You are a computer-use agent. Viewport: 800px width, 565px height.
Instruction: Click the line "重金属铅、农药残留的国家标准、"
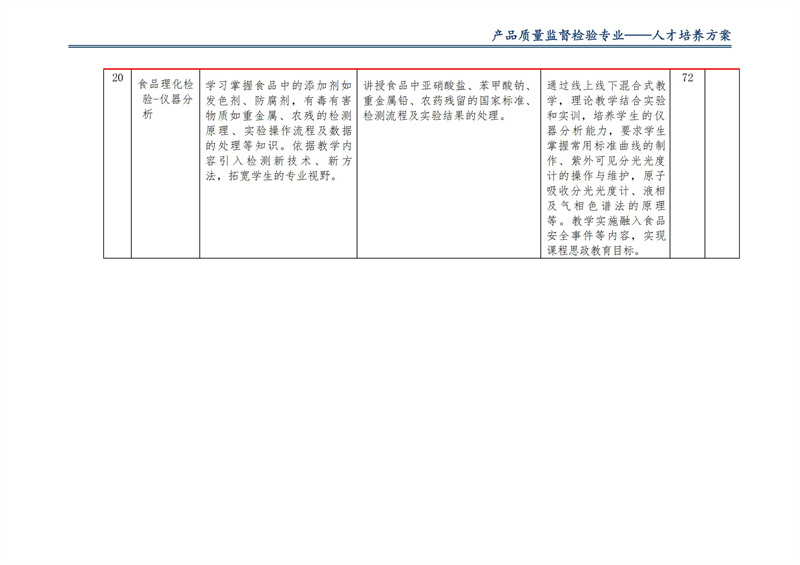point(447,100)
